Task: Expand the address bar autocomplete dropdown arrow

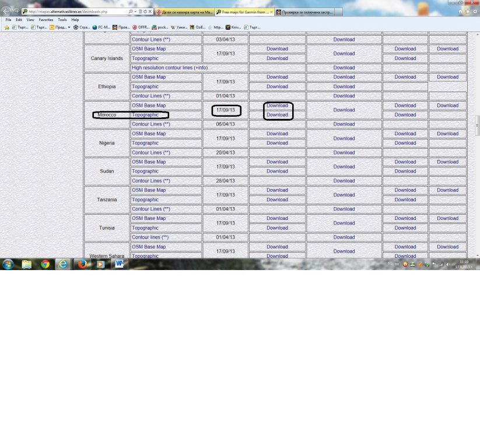Action: tap(136, 12)
